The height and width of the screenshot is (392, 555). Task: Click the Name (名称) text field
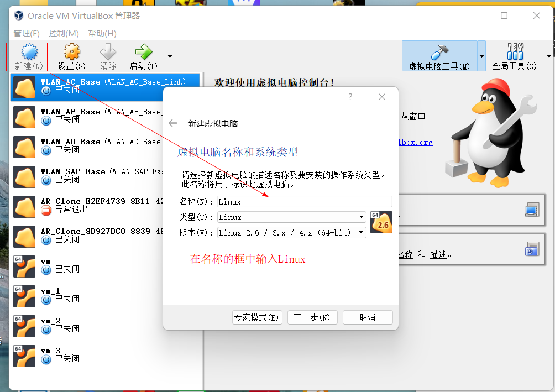[304, 202]
